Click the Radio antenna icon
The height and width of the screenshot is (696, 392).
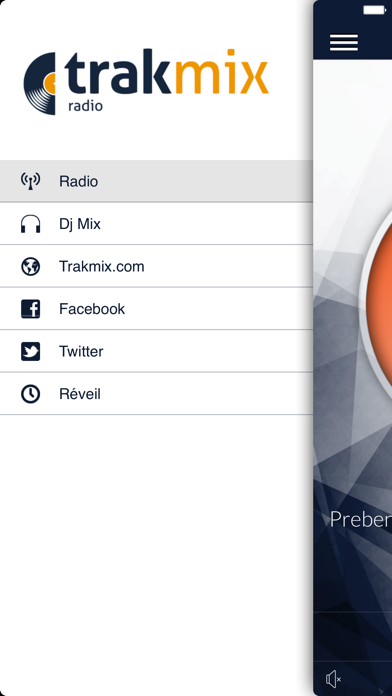pos(31,181)
